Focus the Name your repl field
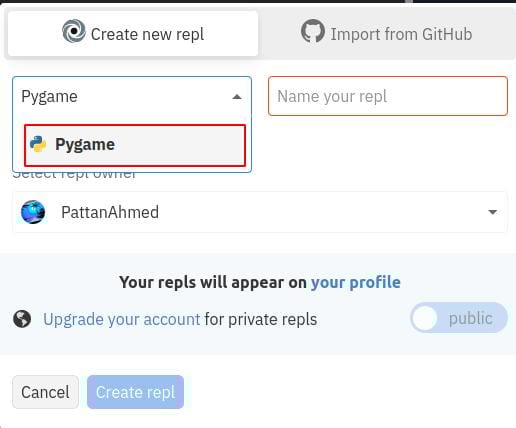 (388, 96)
